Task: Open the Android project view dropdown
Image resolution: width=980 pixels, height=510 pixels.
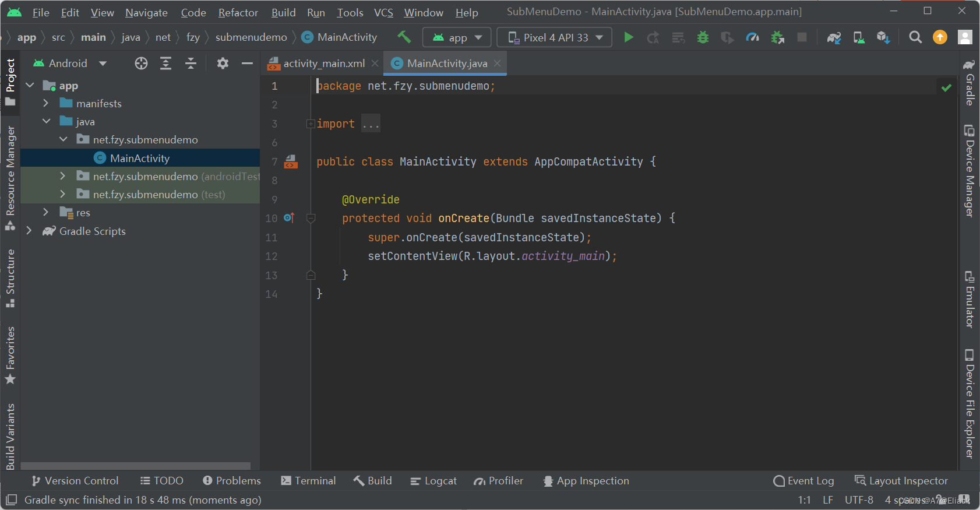Action: [70, 64]
